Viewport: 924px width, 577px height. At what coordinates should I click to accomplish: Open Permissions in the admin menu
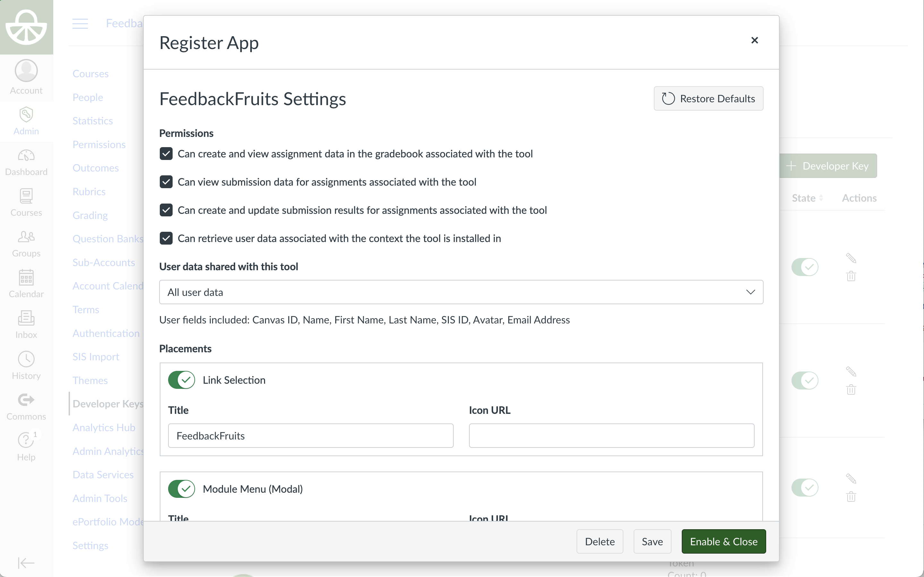[x=99, y=145]
